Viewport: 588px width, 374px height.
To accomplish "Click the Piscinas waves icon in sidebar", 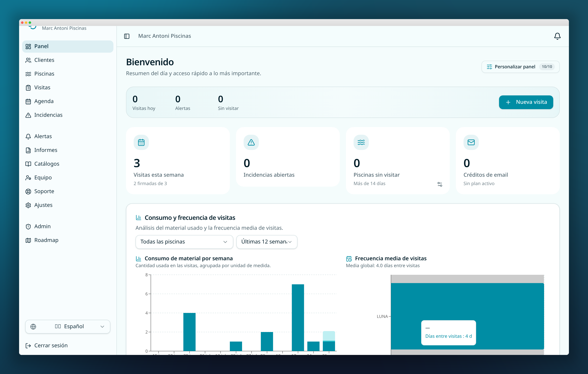I will point(28,74).
